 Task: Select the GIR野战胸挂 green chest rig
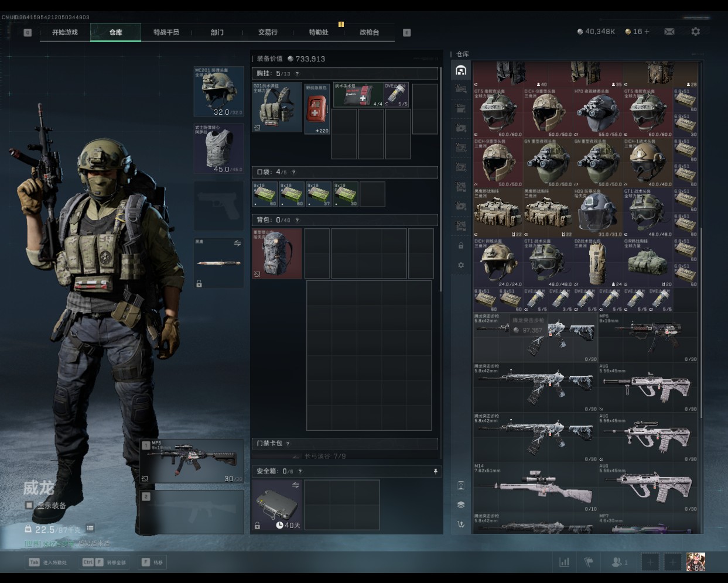(x=648, y=262)
